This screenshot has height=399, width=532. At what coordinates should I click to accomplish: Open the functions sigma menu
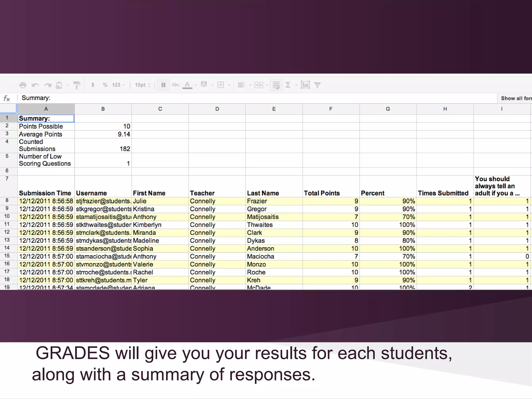pos(288,85)
